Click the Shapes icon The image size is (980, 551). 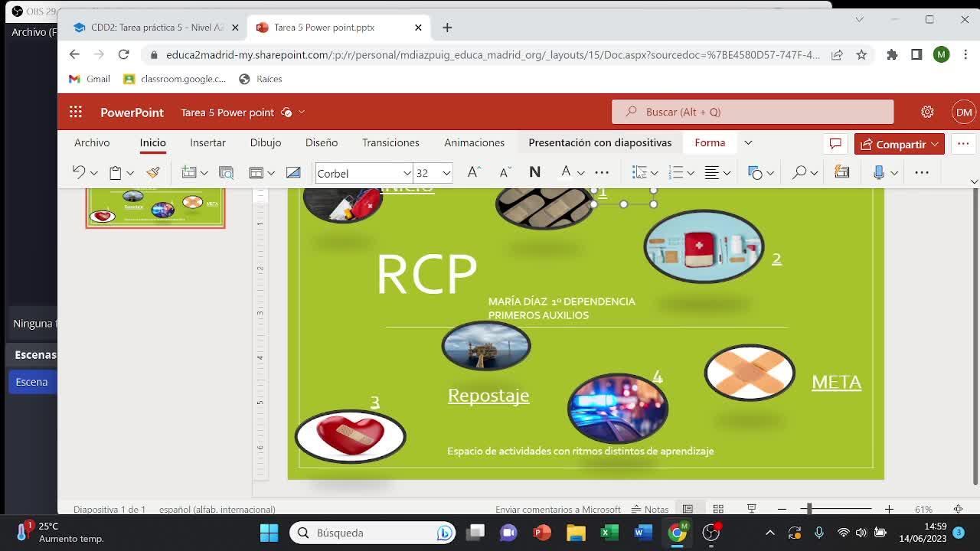[756, 172]
